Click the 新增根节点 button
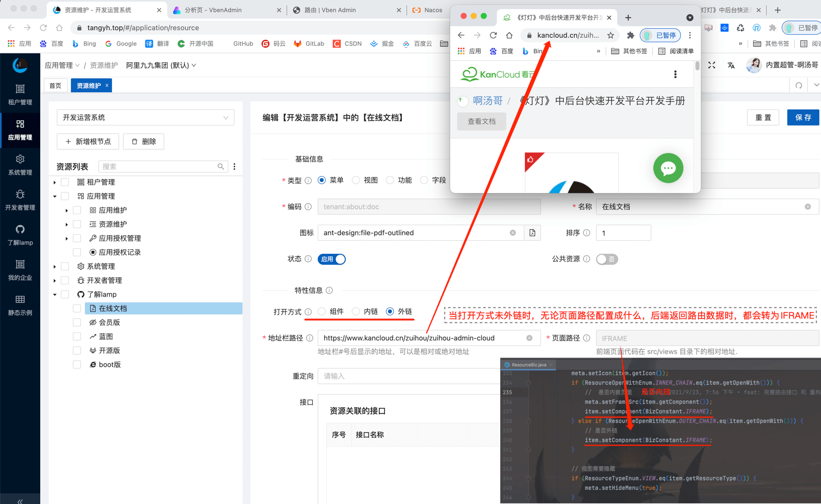821x504 pixels. tap(88, 141)
